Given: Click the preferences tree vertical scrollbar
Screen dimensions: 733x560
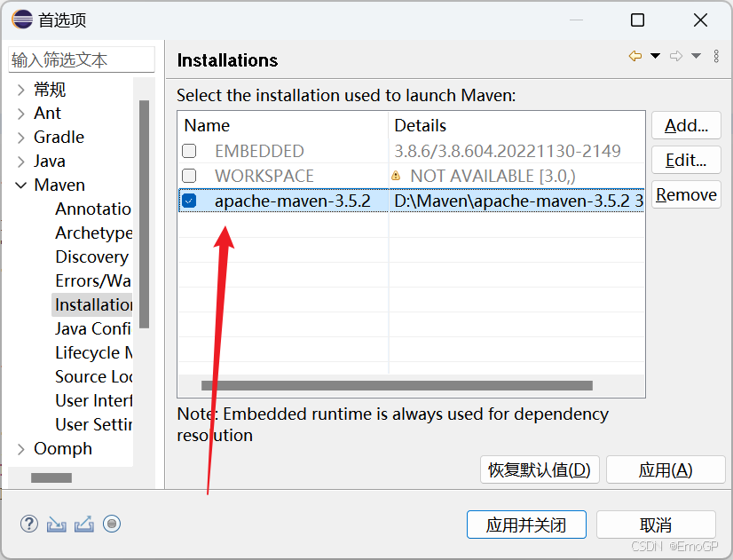Looking at the screenshot, I should 144,214.
